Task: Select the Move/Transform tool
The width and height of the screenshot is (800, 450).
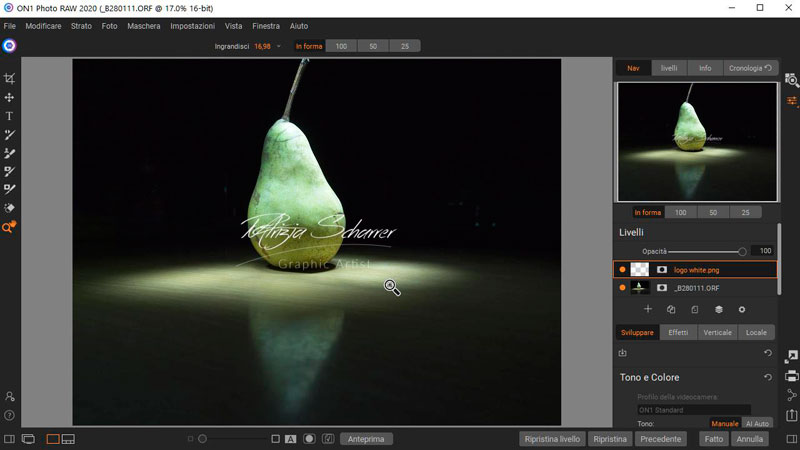Action: (9, 97)
